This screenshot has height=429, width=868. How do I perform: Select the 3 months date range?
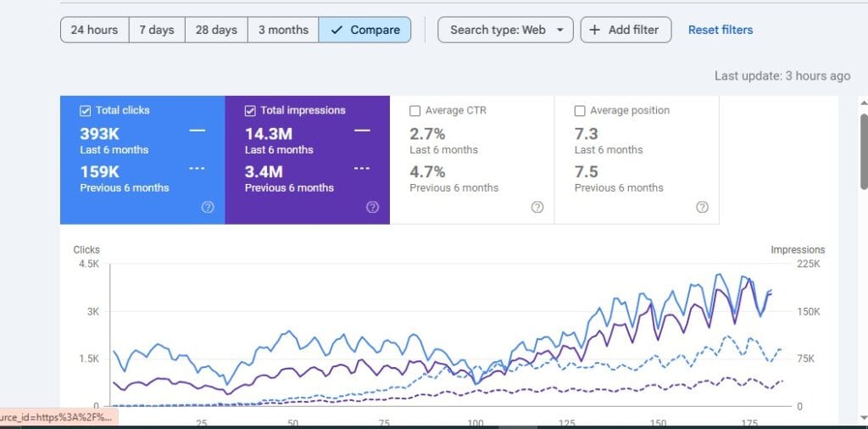pyautogui.click(x=283, y=30)
